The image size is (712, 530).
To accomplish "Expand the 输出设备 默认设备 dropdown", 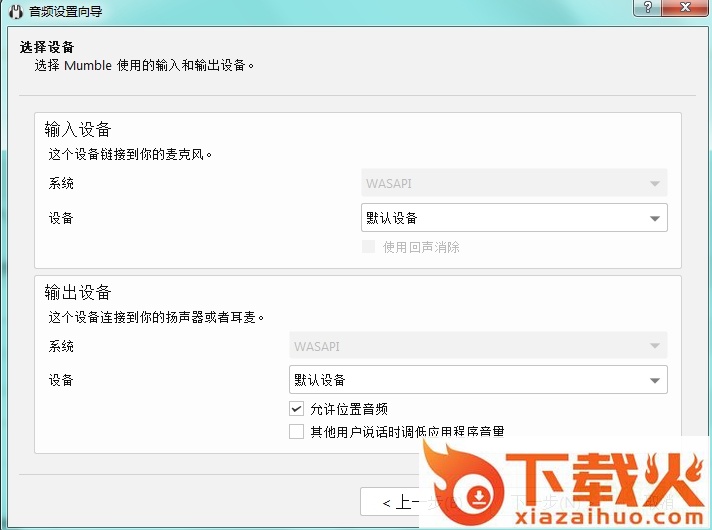I will (477, 380).
